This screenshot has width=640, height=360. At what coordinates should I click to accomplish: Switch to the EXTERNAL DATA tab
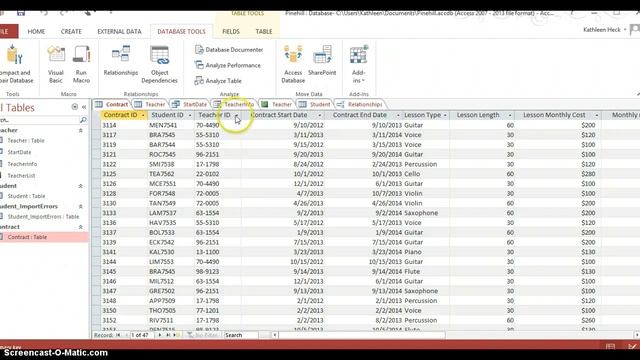(x=119, y=31)
